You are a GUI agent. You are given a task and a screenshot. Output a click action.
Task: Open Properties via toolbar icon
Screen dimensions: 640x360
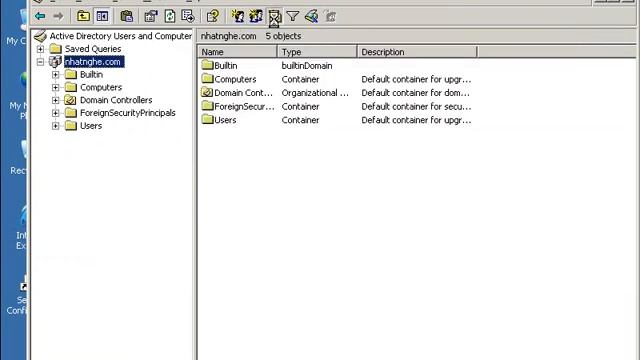point(151,16)
